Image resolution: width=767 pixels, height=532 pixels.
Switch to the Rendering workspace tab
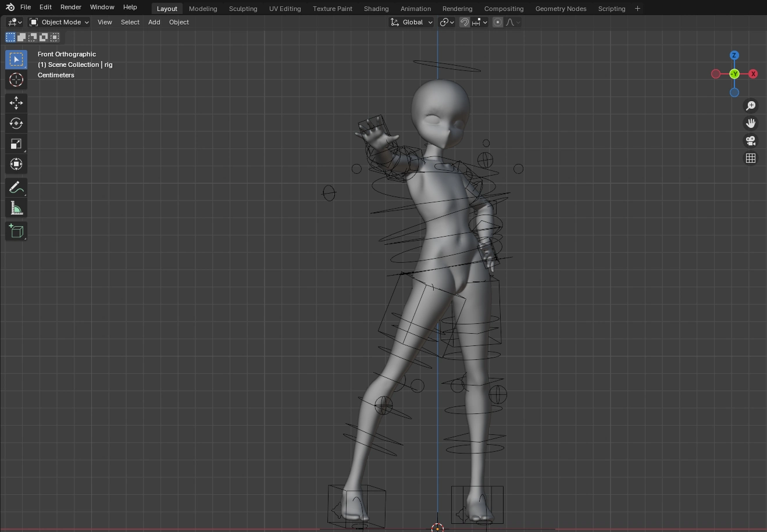[x=457, y=9]
